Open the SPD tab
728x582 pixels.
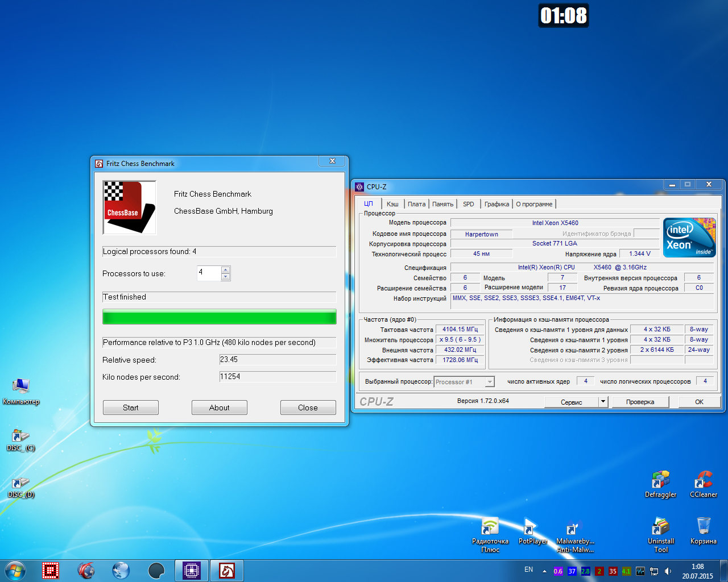point(469,204)
